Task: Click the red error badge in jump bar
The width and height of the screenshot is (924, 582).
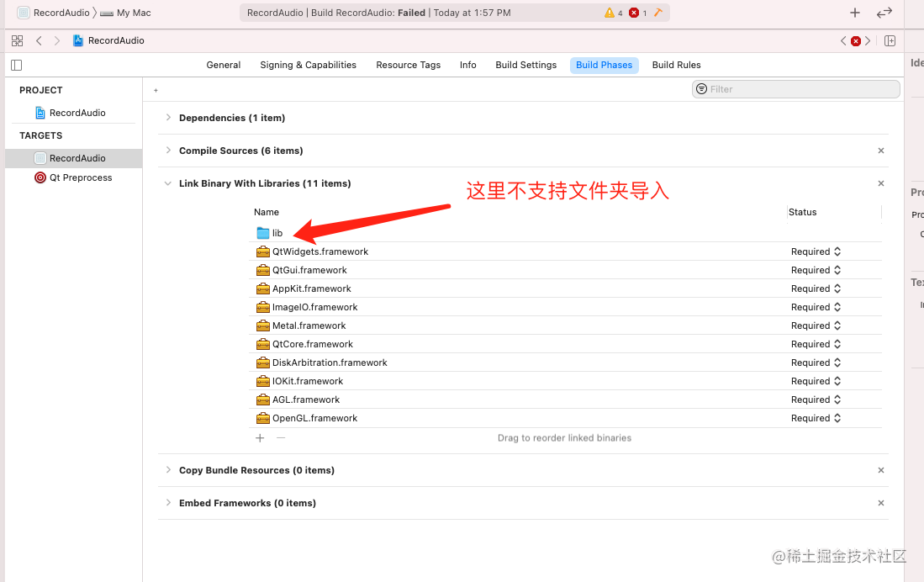Action: click(x=856, y=40)
